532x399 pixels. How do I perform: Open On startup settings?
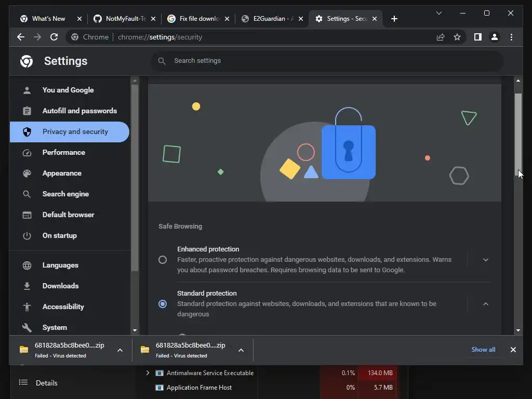point(70,235)
